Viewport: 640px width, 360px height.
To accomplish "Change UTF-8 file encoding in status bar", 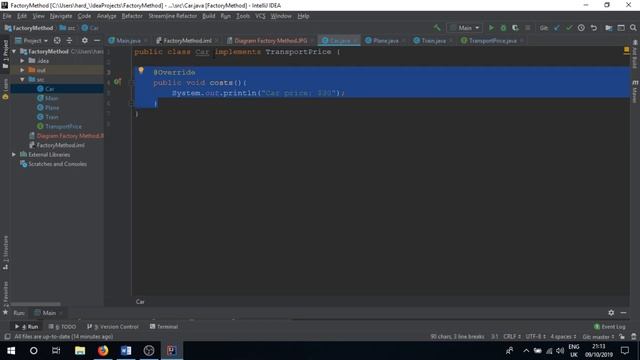I will click(536, 337).
